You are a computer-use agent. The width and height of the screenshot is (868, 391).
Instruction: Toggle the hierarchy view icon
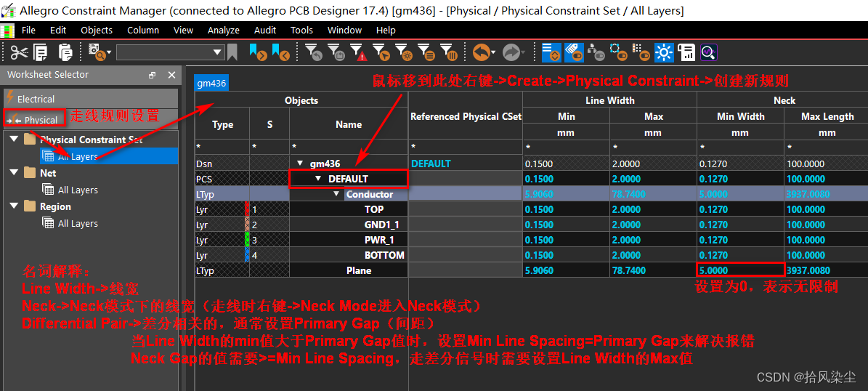[596, 52]
